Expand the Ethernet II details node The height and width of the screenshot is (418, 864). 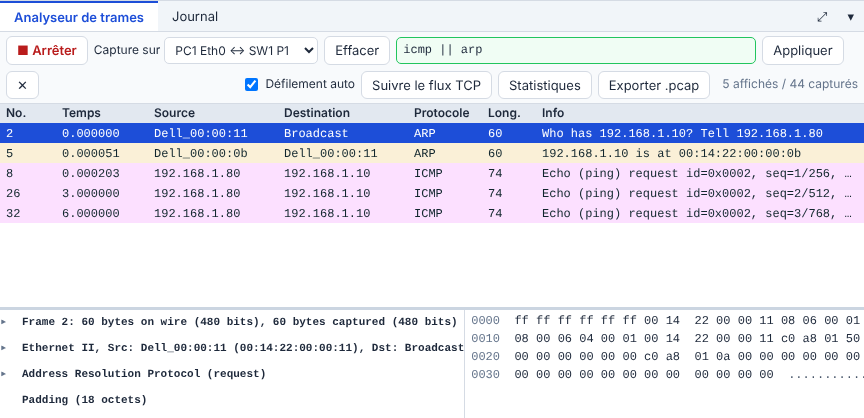tap(4, 348)
